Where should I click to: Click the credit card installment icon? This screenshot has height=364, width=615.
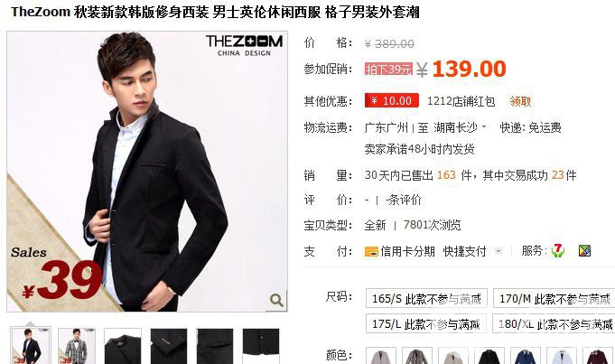[371, 251]
